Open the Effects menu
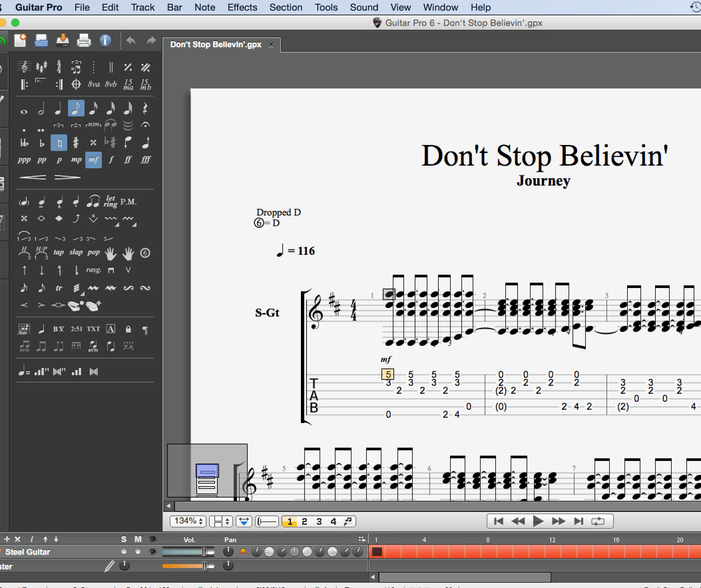The height and width of the screenshot is (588, 701). pyautogui.click(x=242, y=7)
